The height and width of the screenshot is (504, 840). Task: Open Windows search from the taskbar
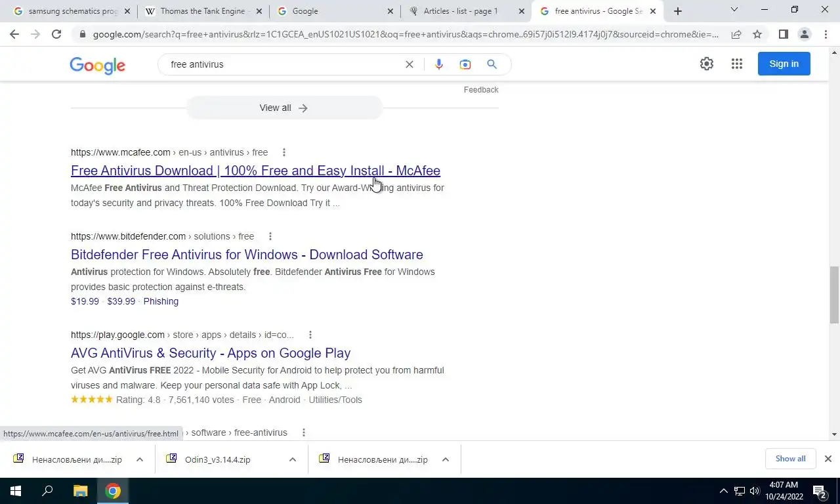pos(47,491)
